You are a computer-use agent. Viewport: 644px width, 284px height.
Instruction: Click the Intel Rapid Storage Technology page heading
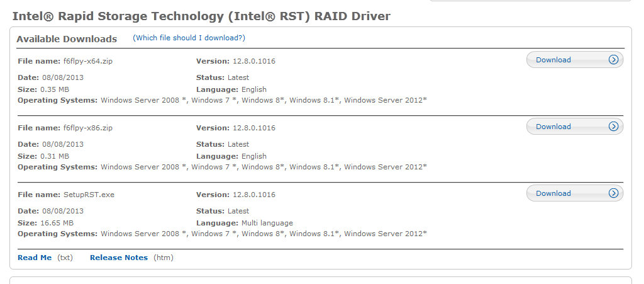pyautogui.click(x=201, y=16)
